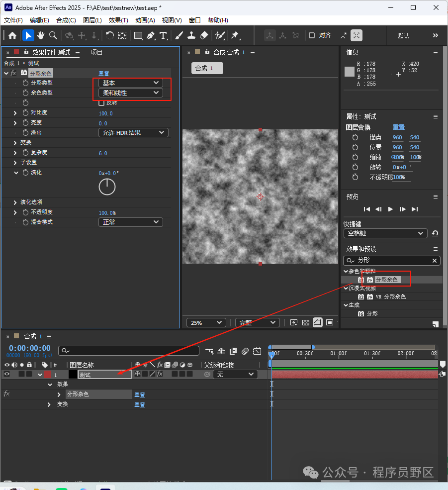Toggle stopwatch for 对比度 property
The image size is (448, 490).
26,113
